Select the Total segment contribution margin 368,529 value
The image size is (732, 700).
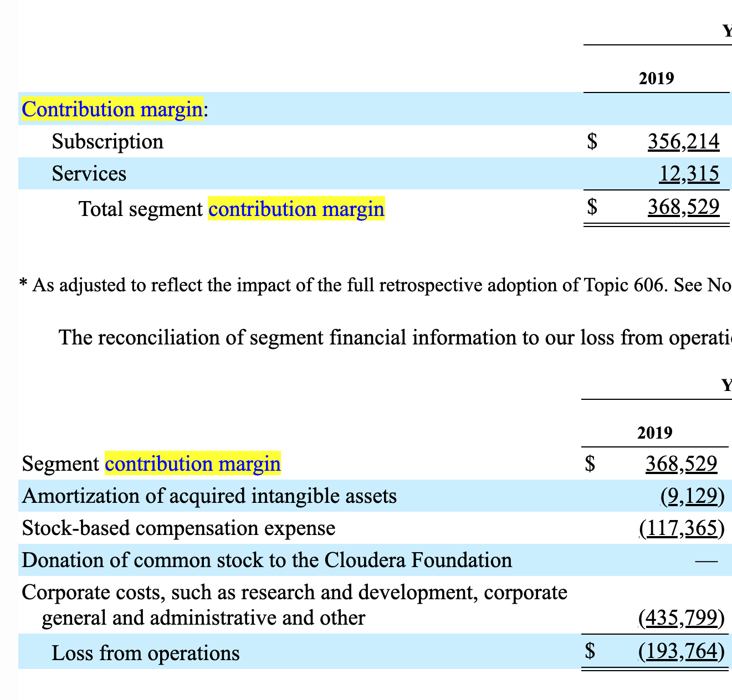683,207
